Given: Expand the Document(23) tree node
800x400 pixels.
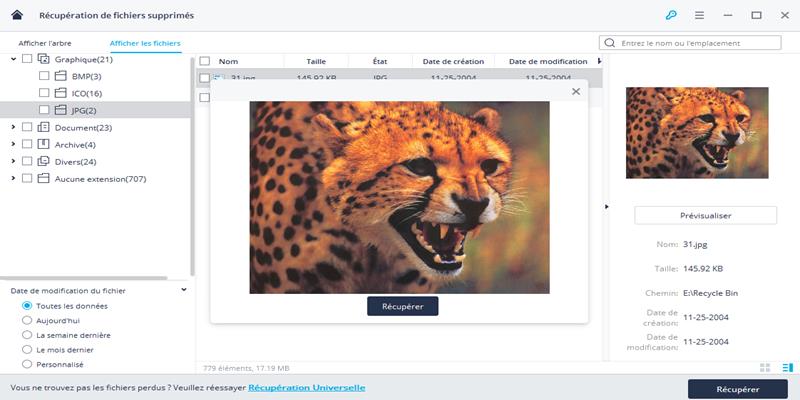Looking at the screenshot, I should (x=13, y=127).
